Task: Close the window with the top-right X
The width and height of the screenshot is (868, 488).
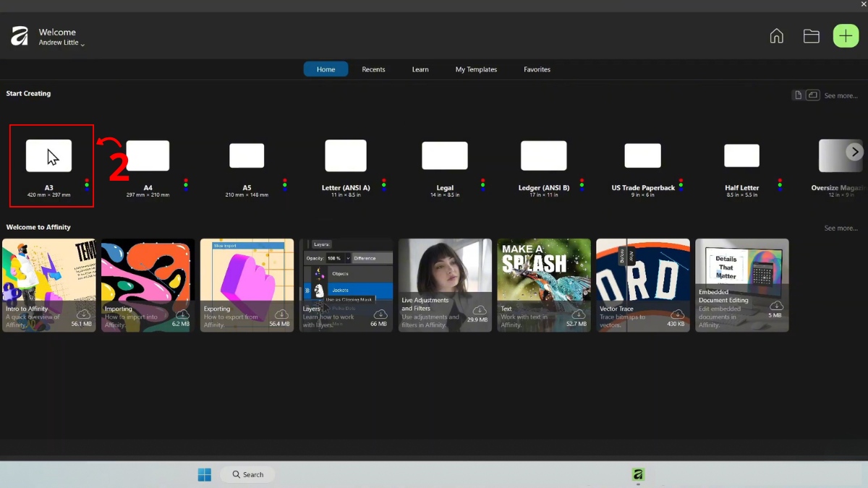Action: [862, 5]
